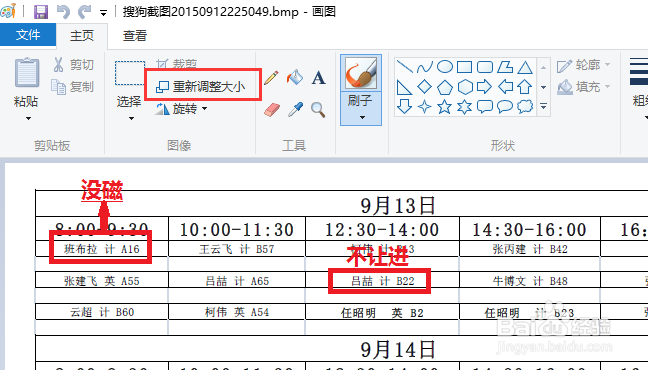The width and height of the screenshot is (648, 370).
Task: Click the 复制 button
Action: [x=73, y=87]
